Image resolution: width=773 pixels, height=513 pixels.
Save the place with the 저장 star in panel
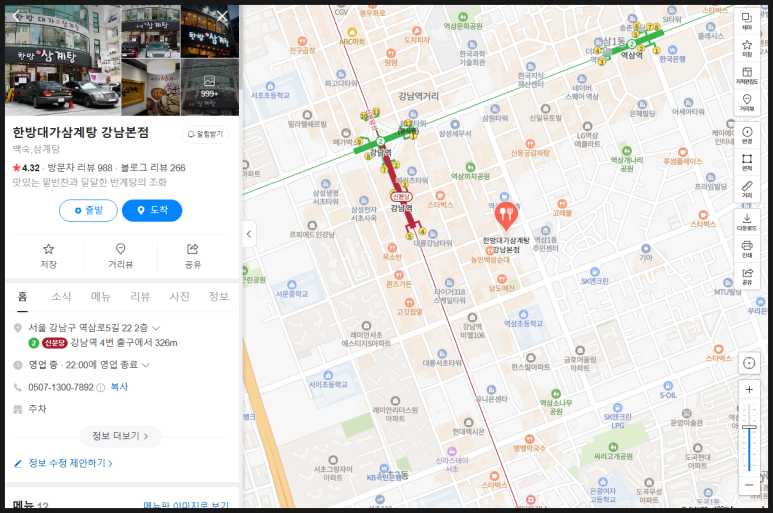coord(48,256)
